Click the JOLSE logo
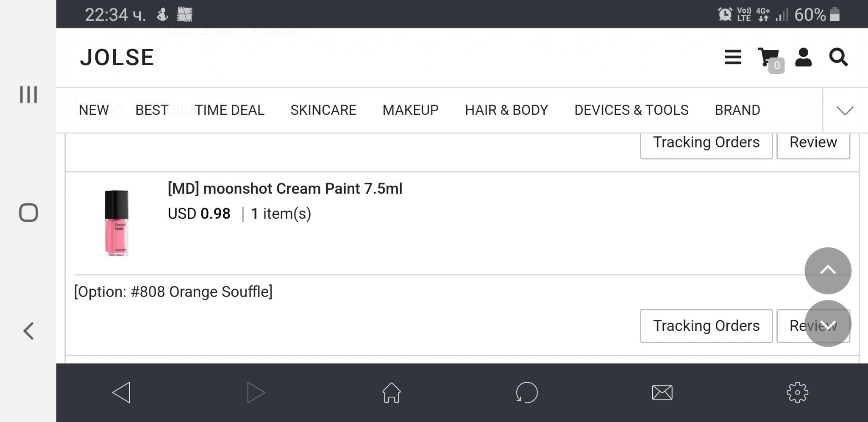The image size is (868, 422). pos(117,57)
